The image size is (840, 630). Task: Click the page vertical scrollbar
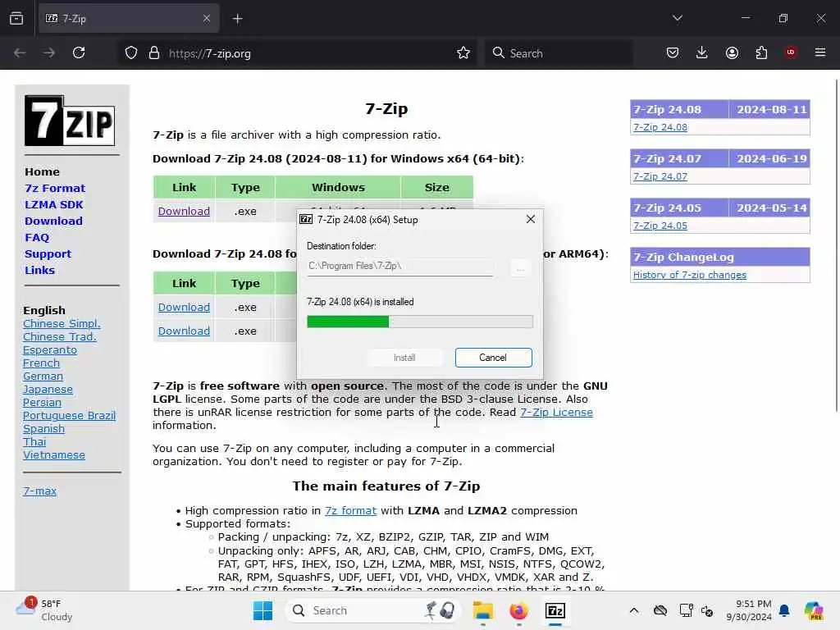(x=837, y=245)
